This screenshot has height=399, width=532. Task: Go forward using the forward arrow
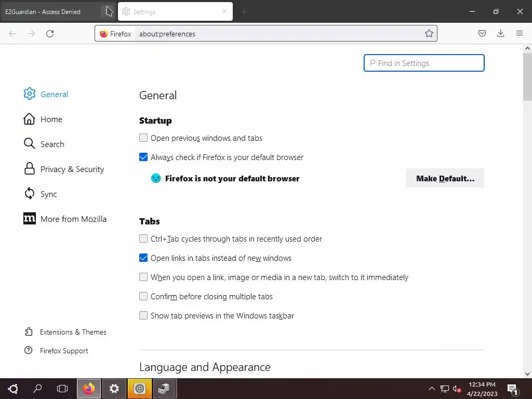click(31, 34)
